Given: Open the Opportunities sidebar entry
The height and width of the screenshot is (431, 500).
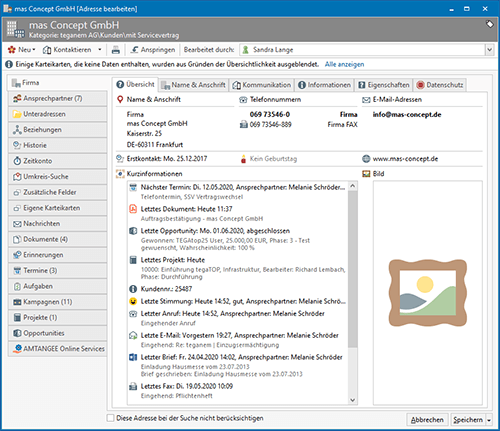Looking at the screenshot, I should [x=57, y=333].
